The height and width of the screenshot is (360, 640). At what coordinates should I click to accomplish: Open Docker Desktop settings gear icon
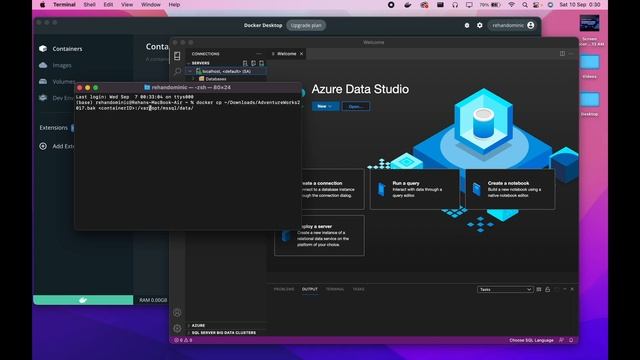[480, 25]
